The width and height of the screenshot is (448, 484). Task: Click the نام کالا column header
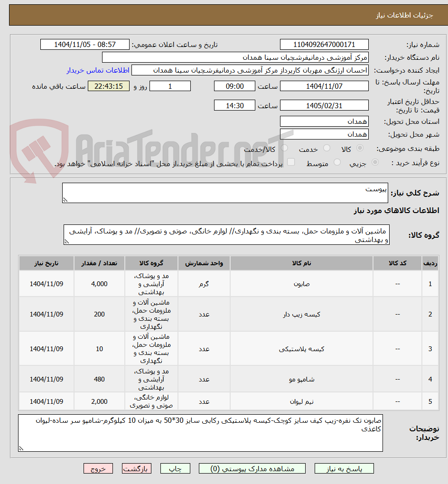[x=301, y=263]
